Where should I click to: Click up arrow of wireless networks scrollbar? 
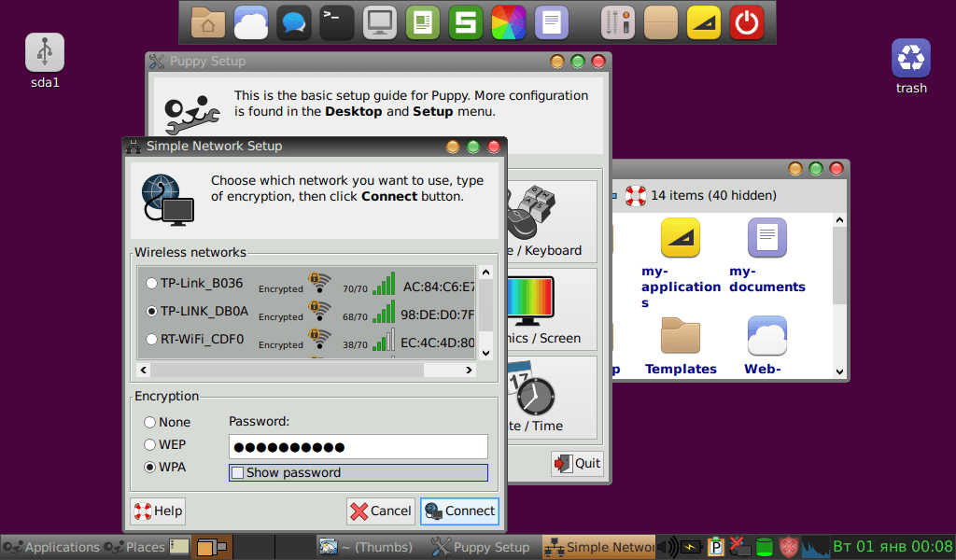click(485, 273)
